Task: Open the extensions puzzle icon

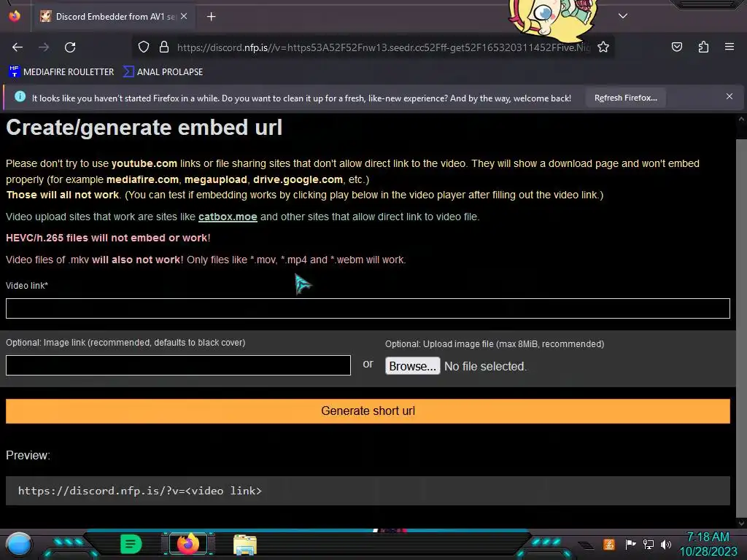Action: coord(703,47)
